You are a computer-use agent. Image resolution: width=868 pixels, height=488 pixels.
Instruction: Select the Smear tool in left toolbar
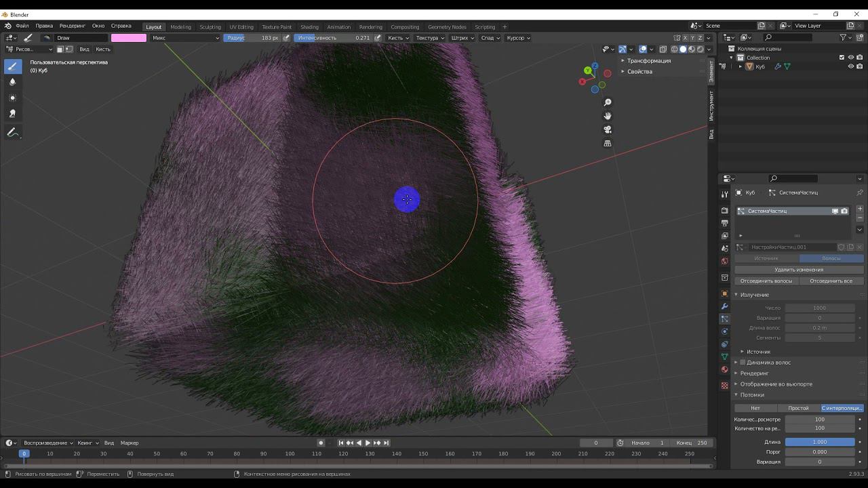coord(13,114)
